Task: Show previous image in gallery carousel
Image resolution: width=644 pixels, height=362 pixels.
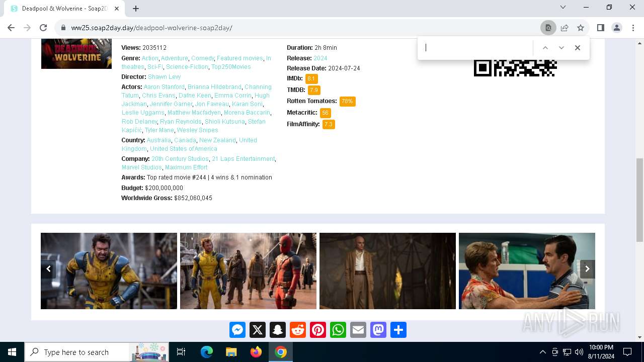Action: tap(48, 269)
